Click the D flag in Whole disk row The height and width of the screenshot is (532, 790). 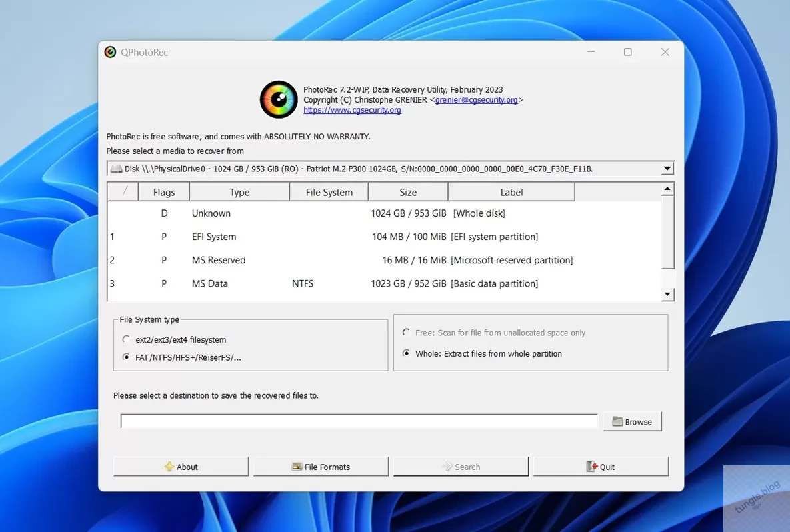point(164,213)
